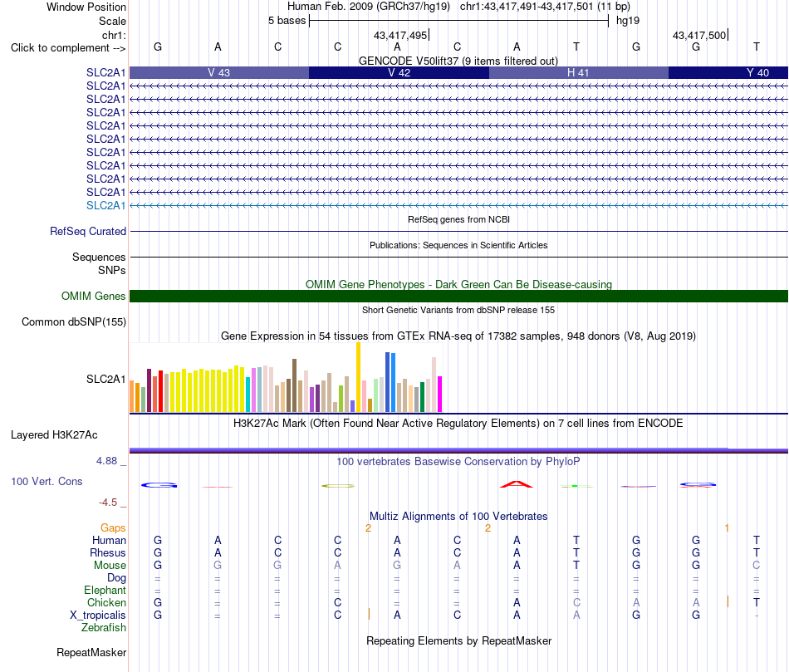Click the Y 40 codon block
Viewport: 789px width, 672px height.
pos(728,72)
